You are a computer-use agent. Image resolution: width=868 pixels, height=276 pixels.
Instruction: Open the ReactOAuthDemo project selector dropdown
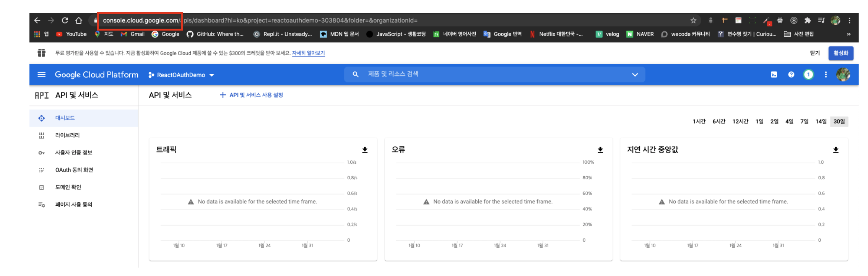[181, 75]
